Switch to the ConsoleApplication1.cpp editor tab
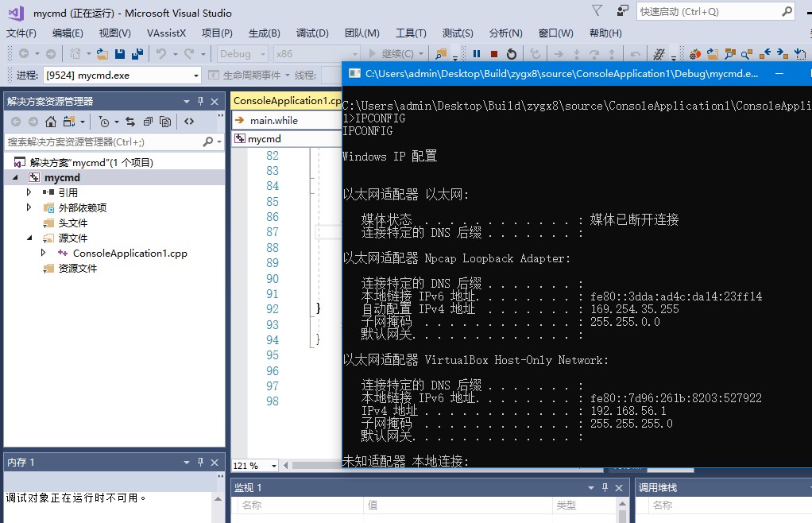Image resolution: width=812 pixels, height=523 pixels. [x=286, y=101]
